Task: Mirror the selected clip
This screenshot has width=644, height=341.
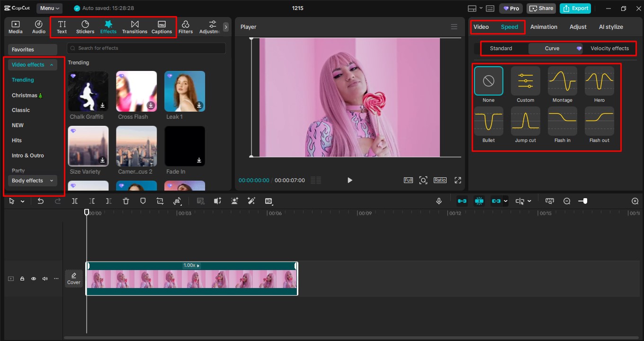Action: 178,201
